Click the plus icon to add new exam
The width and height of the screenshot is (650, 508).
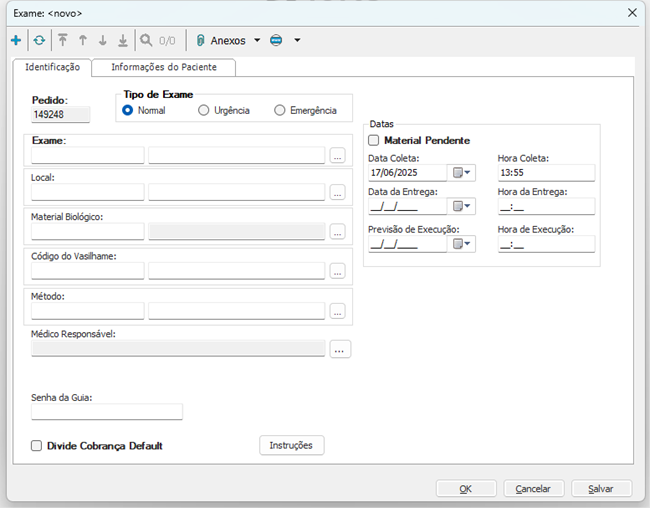(x=15, y=41)
